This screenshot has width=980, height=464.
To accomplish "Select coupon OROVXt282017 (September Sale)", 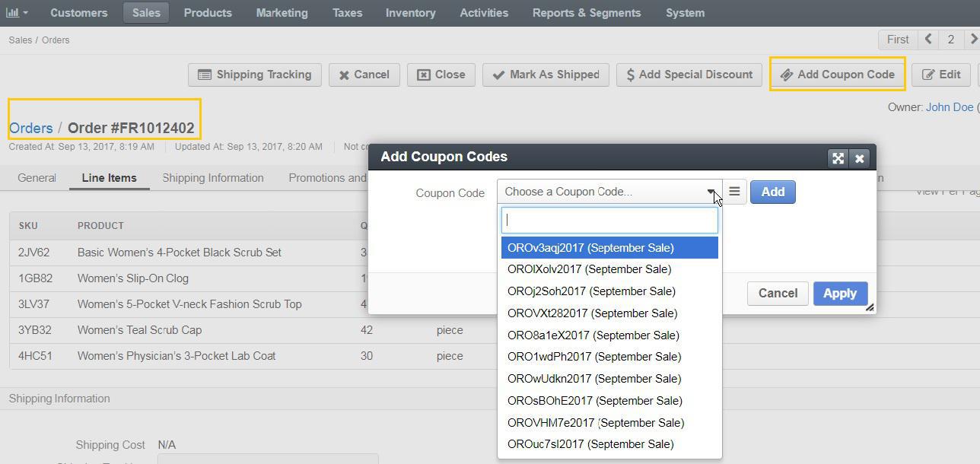I will point(609,313).
